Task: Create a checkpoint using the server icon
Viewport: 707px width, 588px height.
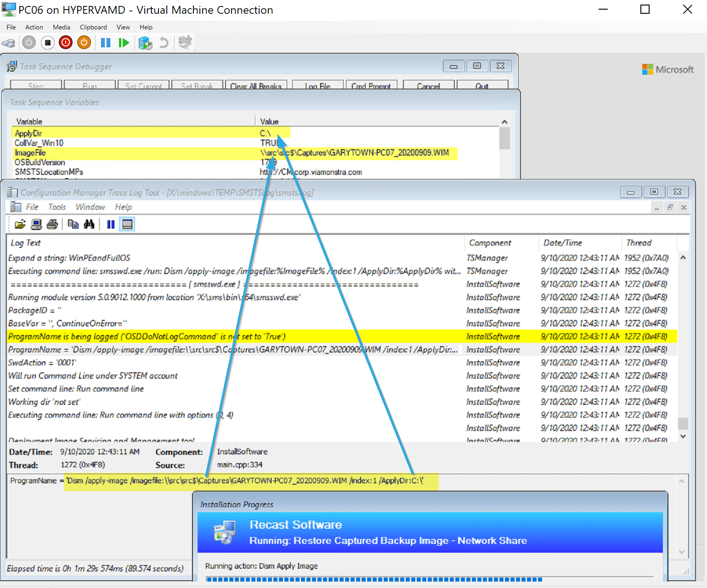Action: [145, 42]
